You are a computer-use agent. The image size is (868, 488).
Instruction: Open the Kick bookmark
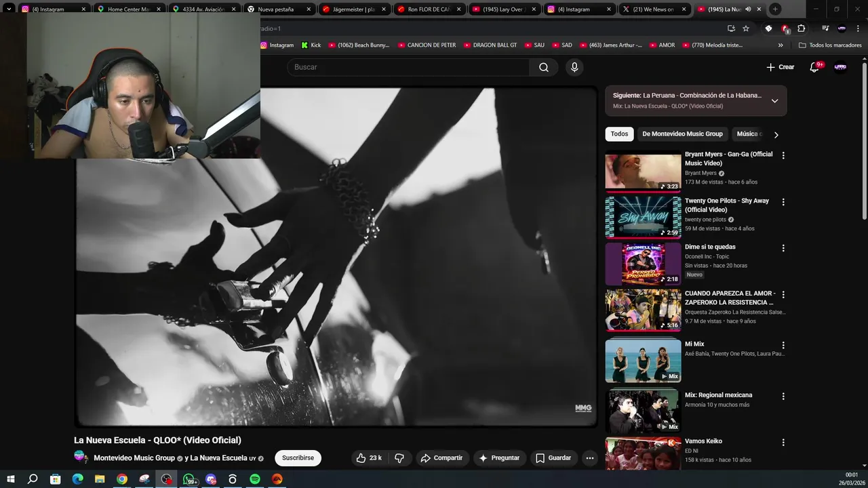click(311, 45)
